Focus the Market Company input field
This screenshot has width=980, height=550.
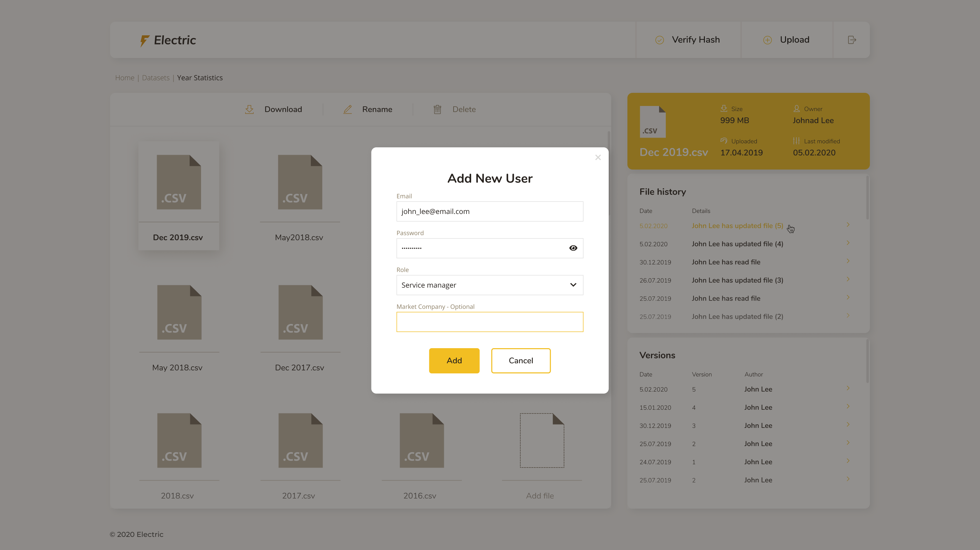click(x=489, y=322)
